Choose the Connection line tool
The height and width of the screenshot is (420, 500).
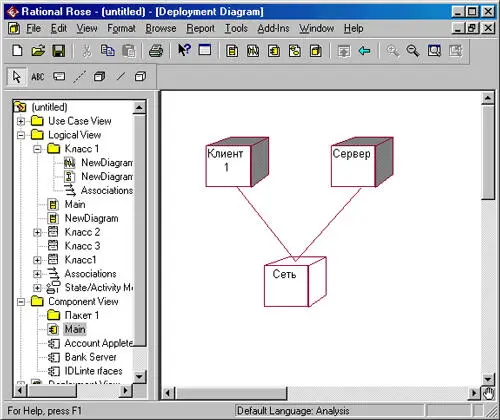coord(121,77)
